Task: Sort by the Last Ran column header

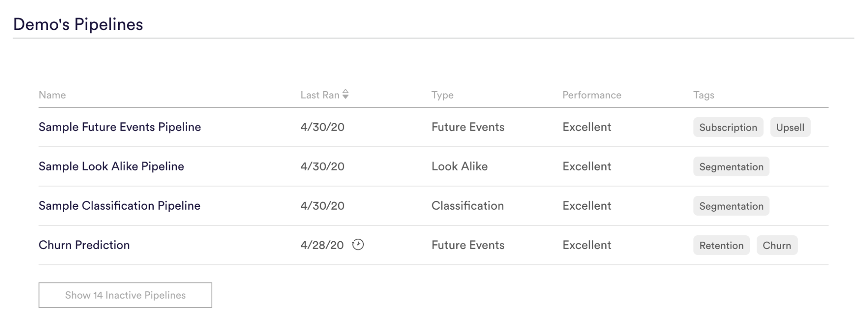Action: tap(320, 95)
